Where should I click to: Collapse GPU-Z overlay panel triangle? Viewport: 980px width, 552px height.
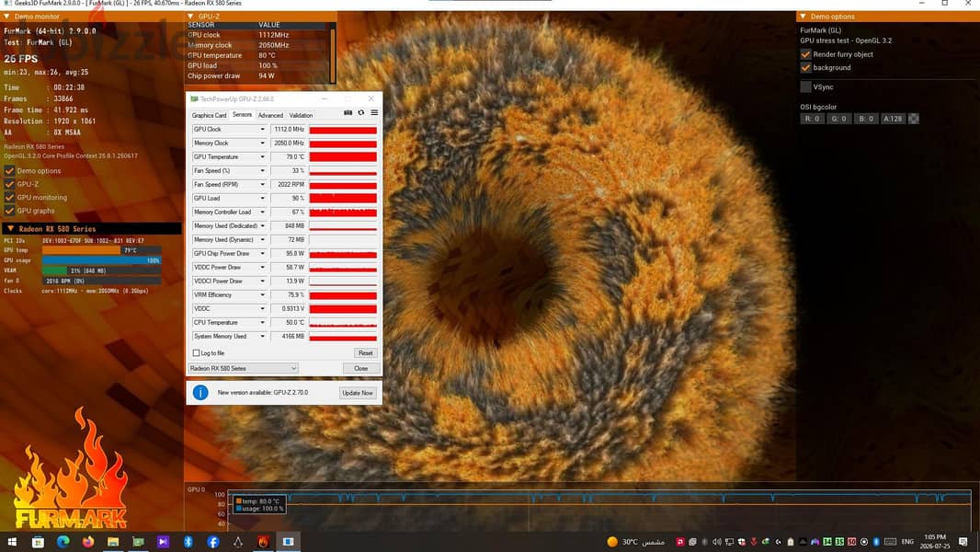(190, 17)
